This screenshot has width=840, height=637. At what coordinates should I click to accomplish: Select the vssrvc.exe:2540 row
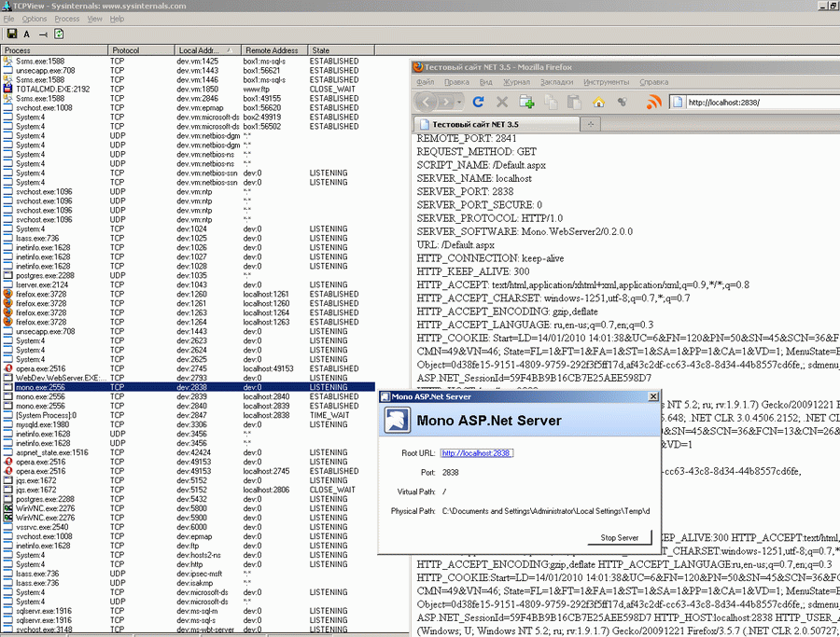pos(188,527)
